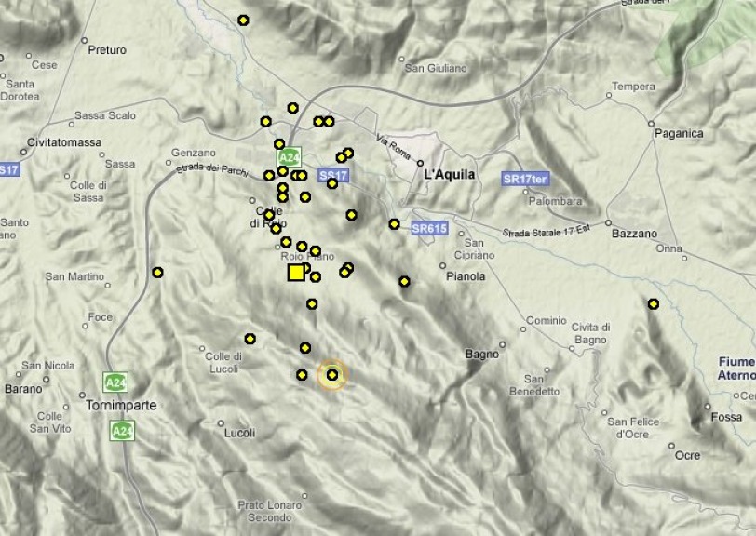
Task: Click the San Felice d'Ocre label
Action: (x=633, y=428)
